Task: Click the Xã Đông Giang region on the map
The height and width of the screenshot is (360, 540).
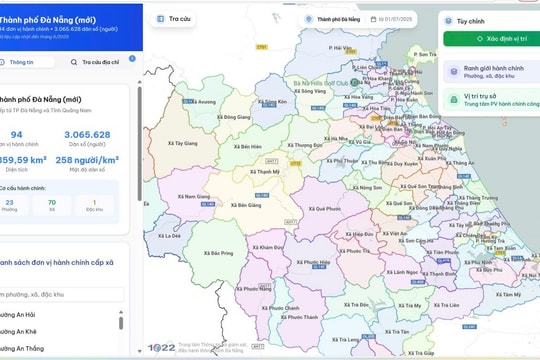Action: coord(233,117)
